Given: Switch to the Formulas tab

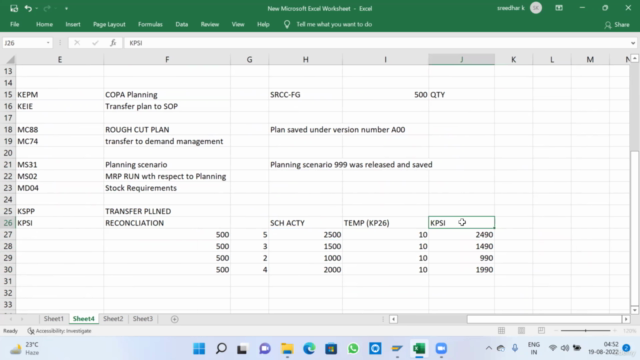Looking at the screenshot, I should pos(150,24).
